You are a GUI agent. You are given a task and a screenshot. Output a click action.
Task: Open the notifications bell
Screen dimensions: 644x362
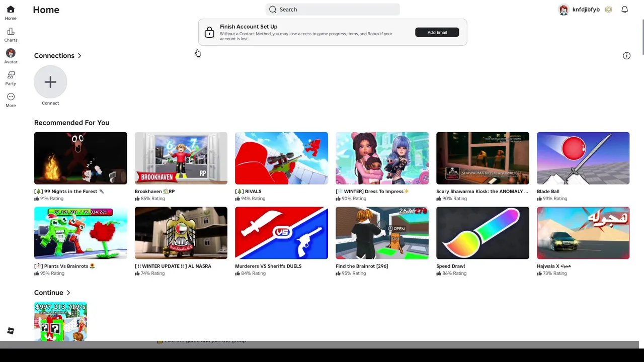pos(624,10)
